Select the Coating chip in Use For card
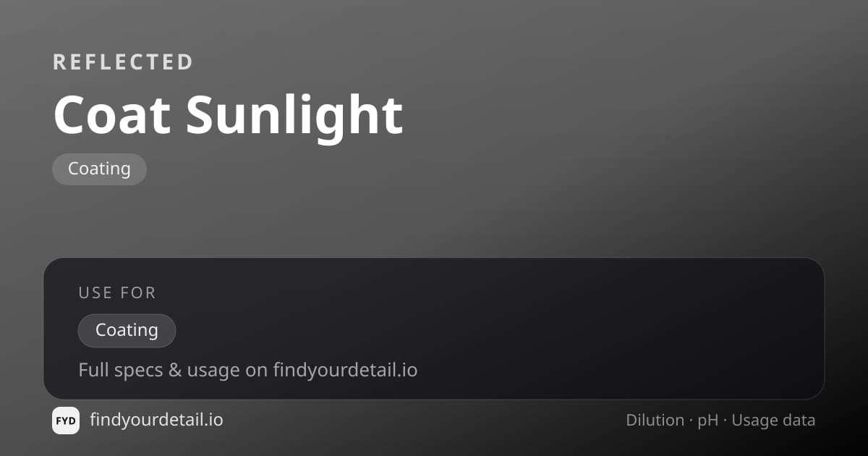Screen dimensions: 868x456 (x=127, y=330)
